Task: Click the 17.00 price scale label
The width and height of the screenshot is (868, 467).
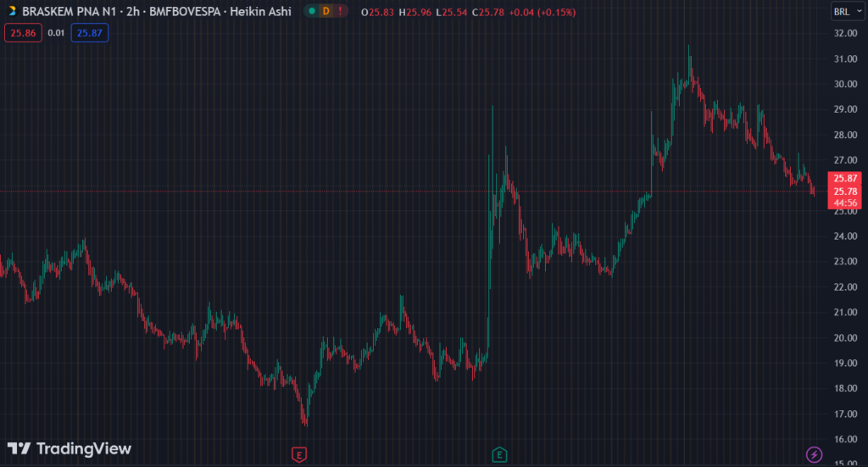Action: [845, 414]
